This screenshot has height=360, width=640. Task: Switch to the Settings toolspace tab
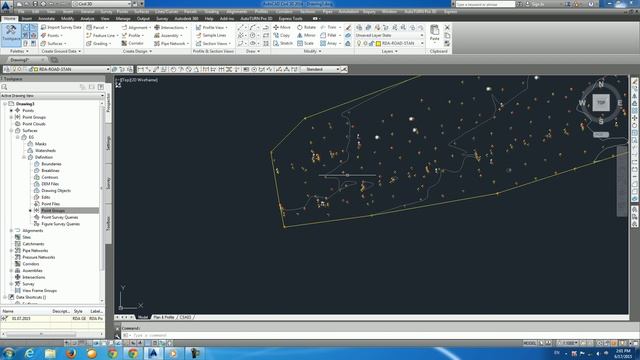(x=108, y=143)
